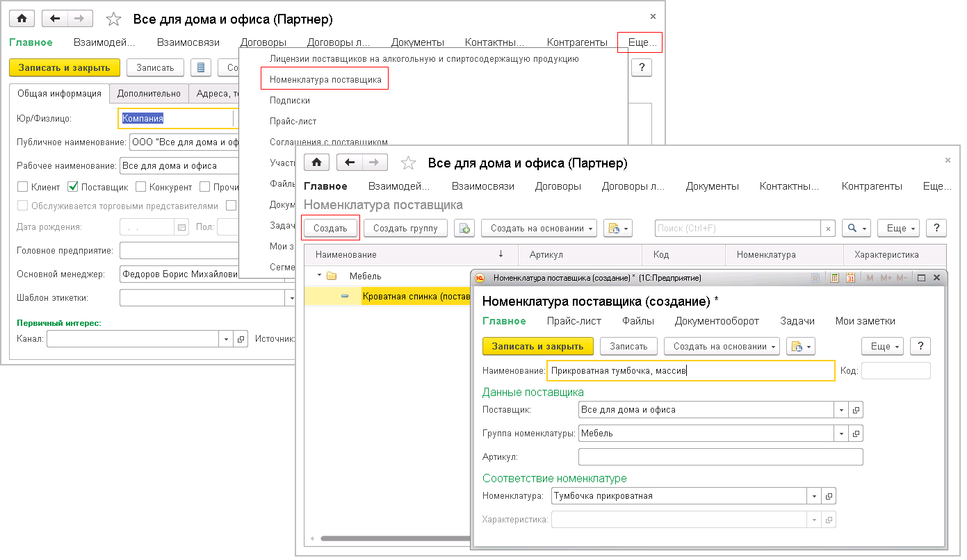Viewport: 967px width, 560px height.
Task: Open help question mark in back partner window
Action: (641, 67)
